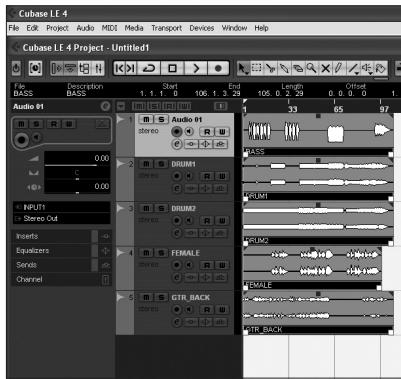Select the Glue tool

tap(284, 68)
